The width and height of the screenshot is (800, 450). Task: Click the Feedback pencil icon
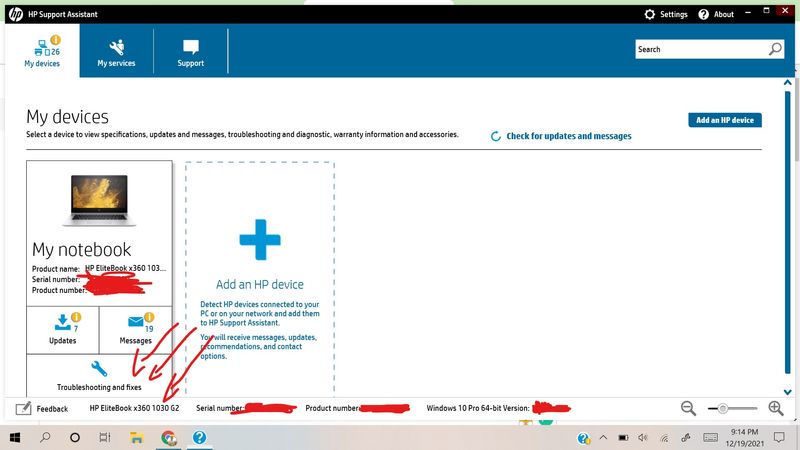[23, 409]
